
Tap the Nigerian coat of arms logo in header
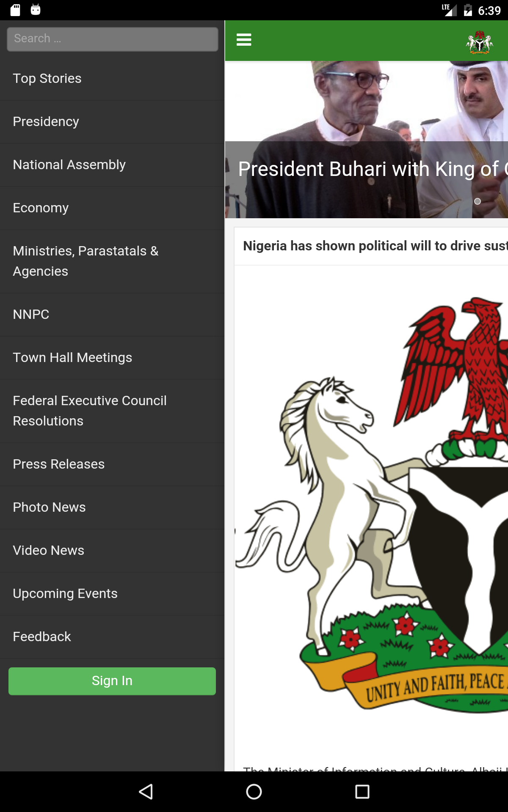click(x=480, y=42)
